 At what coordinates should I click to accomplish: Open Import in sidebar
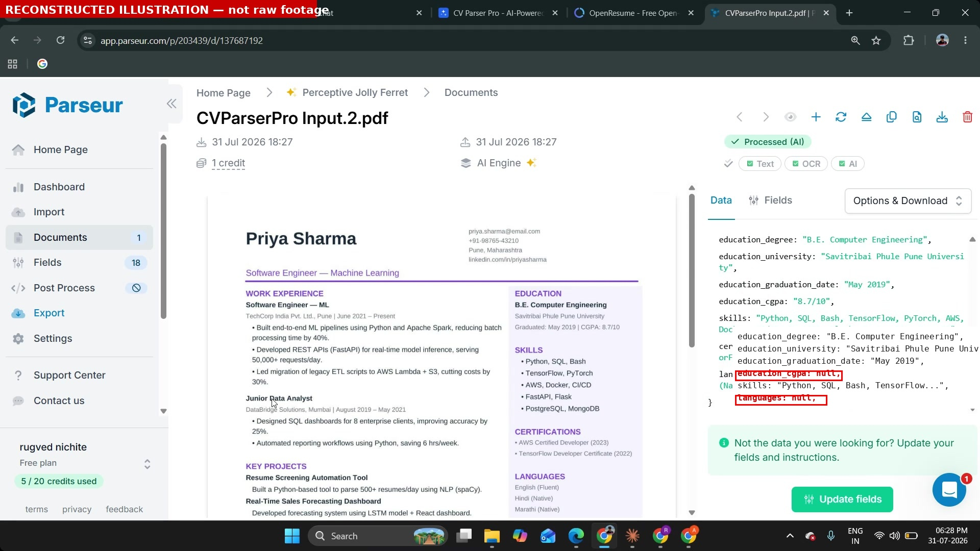79,212
